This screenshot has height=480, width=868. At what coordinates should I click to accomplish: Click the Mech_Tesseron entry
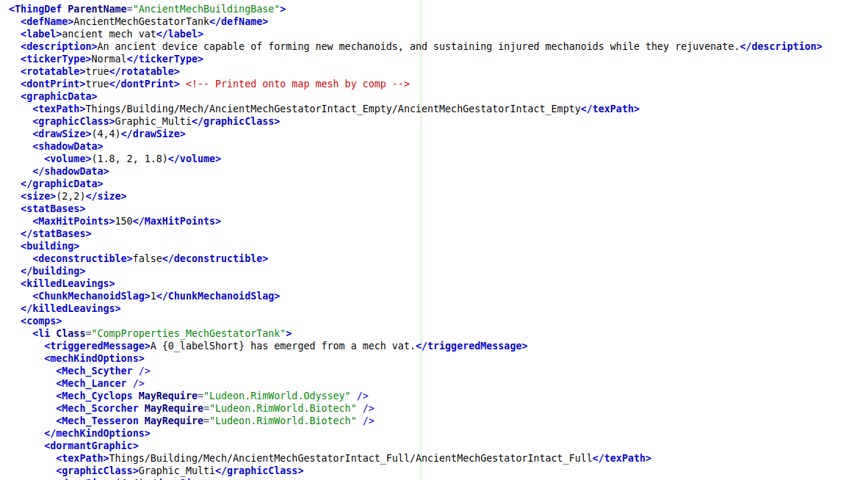pos(215,421)
